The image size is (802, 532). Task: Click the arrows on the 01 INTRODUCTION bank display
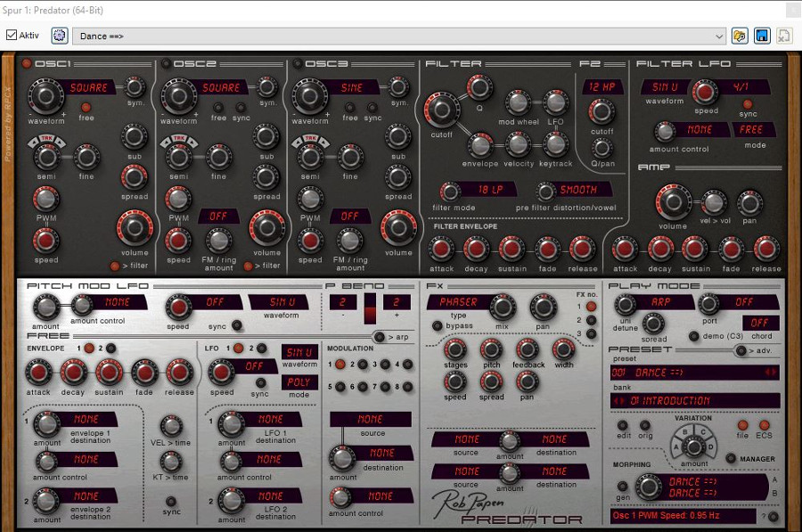coord(619,400)
